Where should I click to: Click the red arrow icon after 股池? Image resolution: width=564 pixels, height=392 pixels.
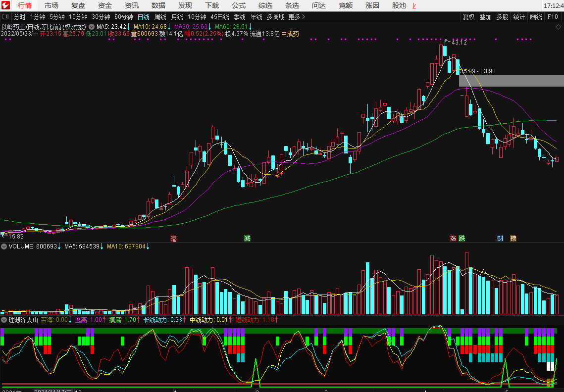[414, 6]
